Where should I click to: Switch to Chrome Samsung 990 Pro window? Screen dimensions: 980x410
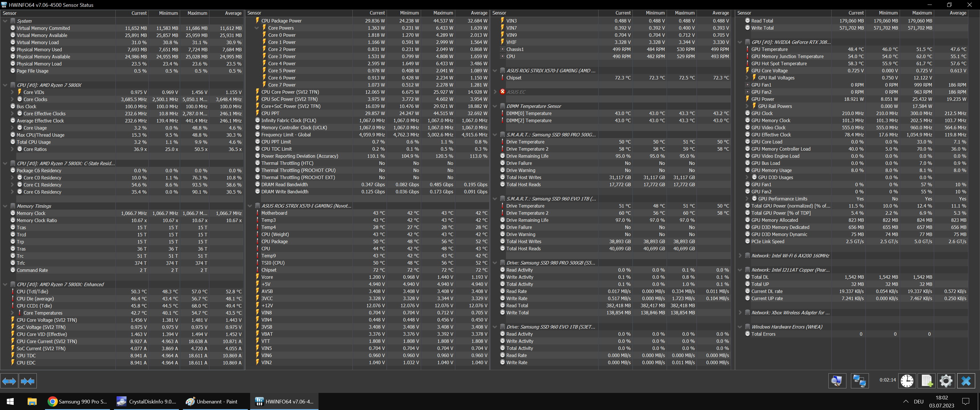[x=77, y=402]
